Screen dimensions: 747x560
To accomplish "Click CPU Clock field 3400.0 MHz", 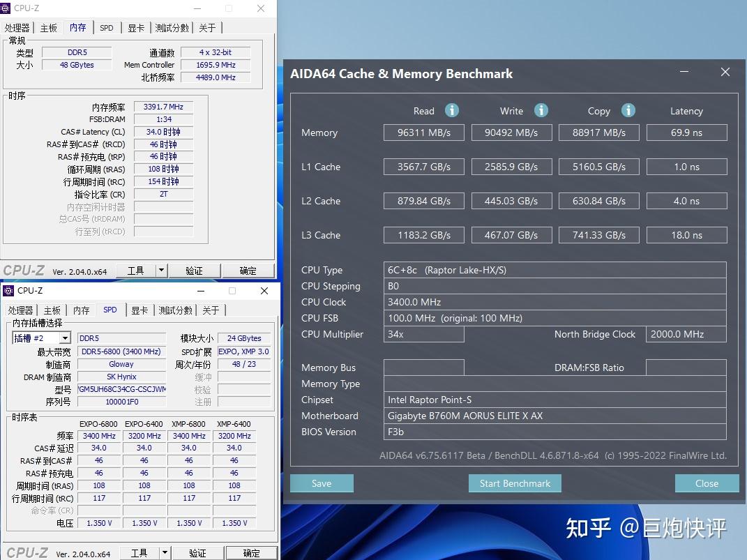I will point(555,302).
